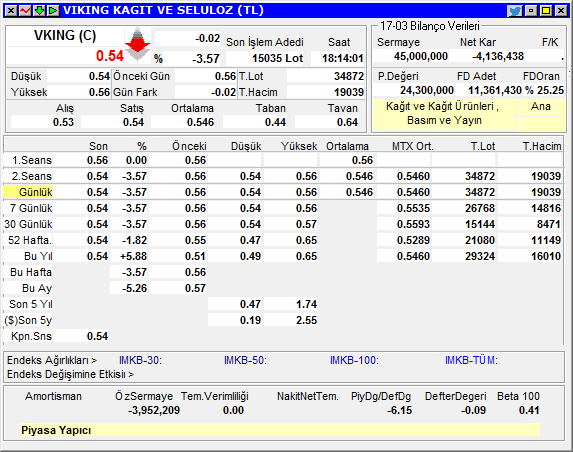Click the DefterDegeri value -0.09
573x452 pixels.
(474, 410)
